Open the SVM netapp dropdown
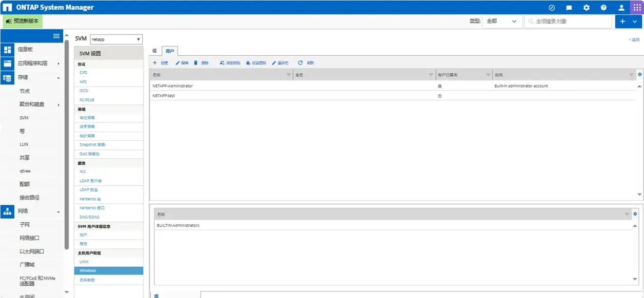 click(x=116, y=39)
